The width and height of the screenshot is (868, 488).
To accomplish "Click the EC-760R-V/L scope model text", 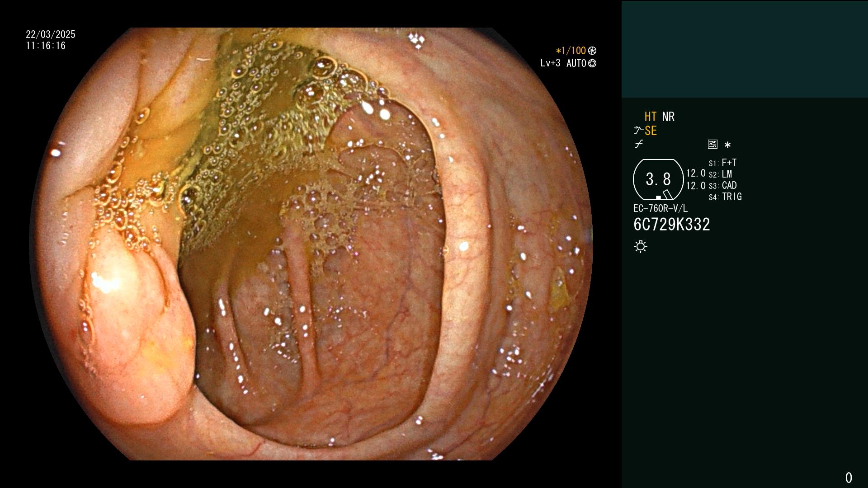I will (x=660, y=208).
